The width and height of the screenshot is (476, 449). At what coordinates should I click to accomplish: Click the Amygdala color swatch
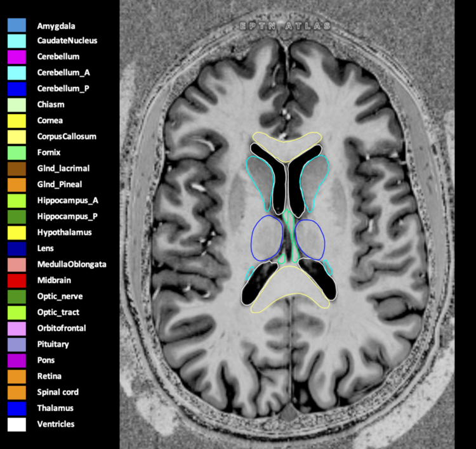(x=17, y=25)
